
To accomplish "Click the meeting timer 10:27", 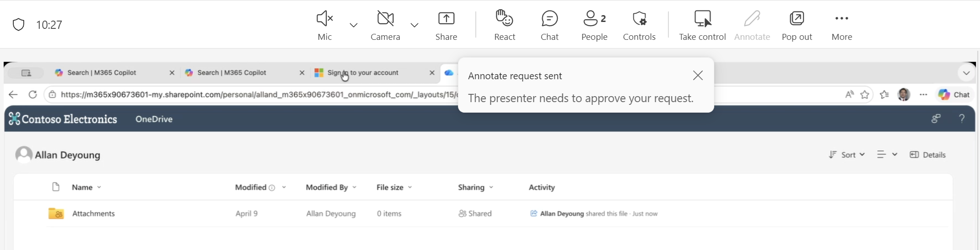I will point(49,25).
